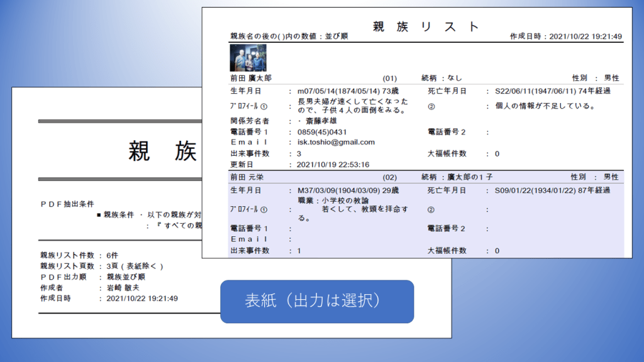The height and width of the screenshot is (362, 644).
Task: Click the PDF抽出条件 heading on cover
Action: pyautogui.click(x=67, y=204)
